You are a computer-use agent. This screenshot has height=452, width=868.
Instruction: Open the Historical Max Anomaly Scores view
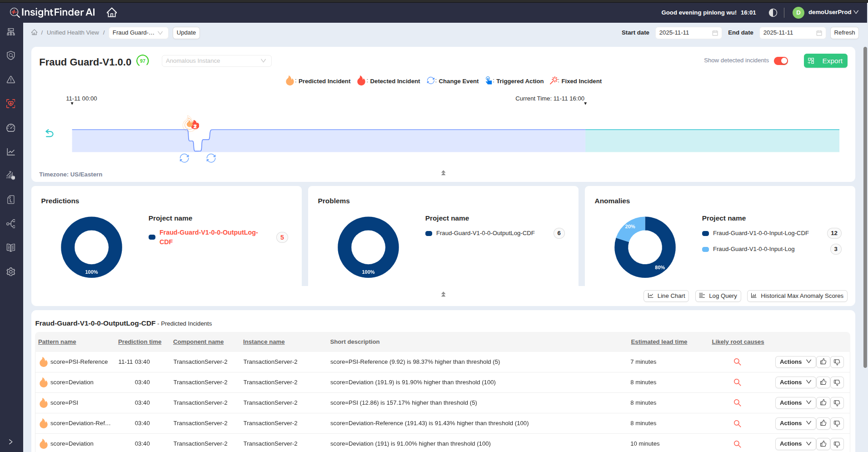tap(797, 296)
